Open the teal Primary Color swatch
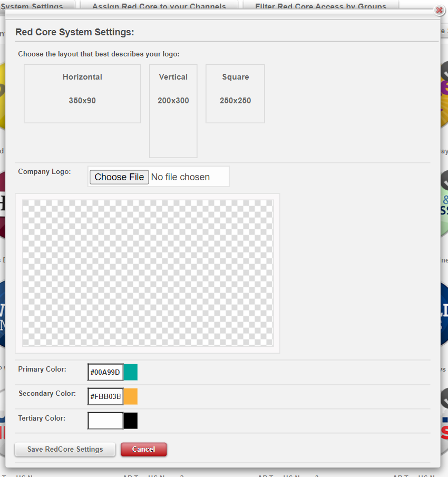This screenshot has height=477, width=448. pyautogui.click(x=131, y=372)
